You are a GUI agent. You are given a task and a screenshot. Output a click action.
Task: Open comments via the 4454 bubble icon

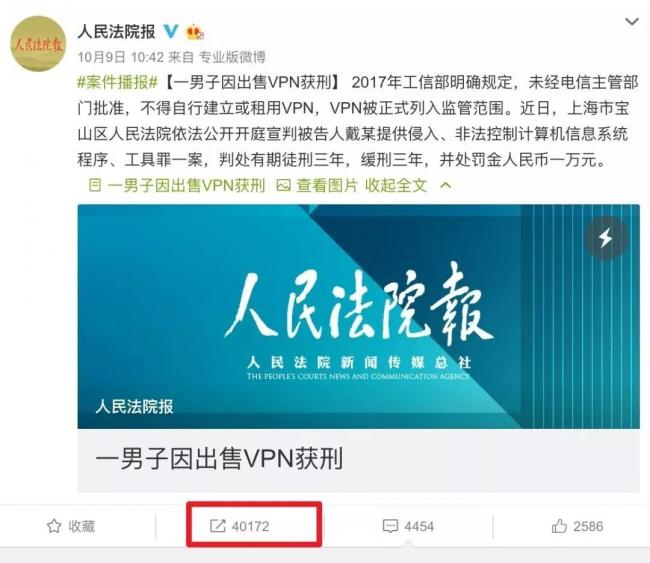(x=390, y=526)
